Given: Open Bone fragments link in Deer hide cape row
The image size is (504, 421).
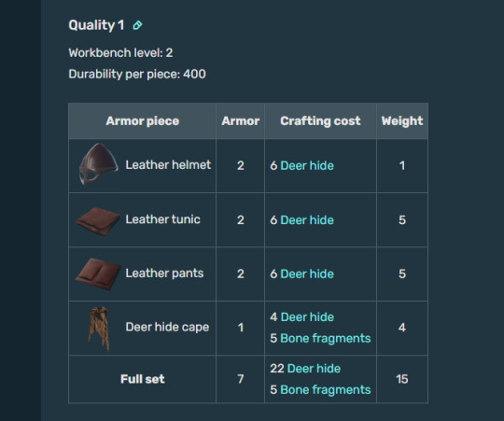Looking at the screenshot, I should click(326, 339).
